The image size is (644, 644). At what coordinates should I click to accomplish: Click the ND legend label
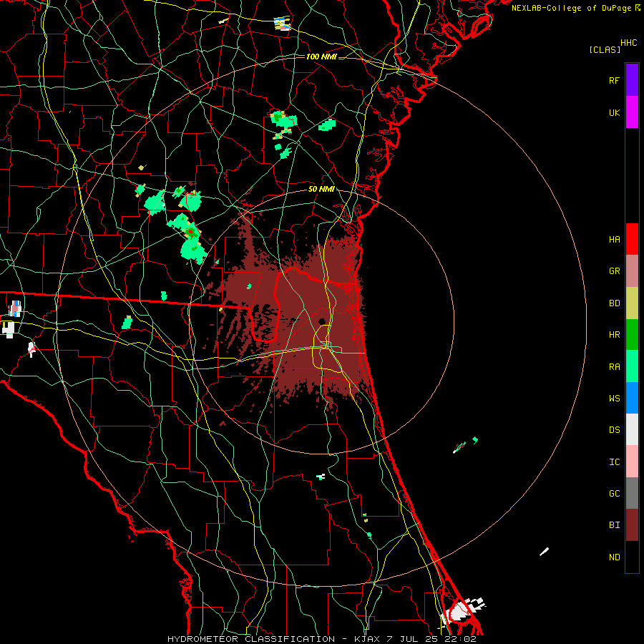coord(614,557)
